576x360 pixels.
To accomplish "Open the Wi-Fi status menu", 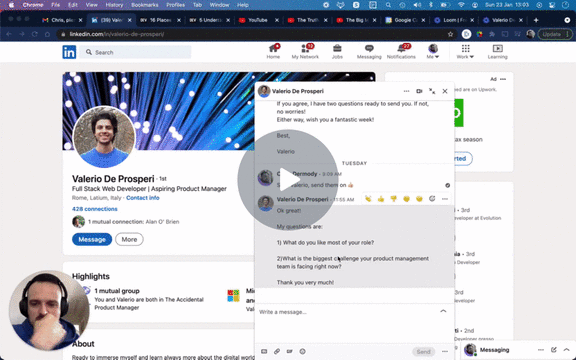I will point(461,5).
